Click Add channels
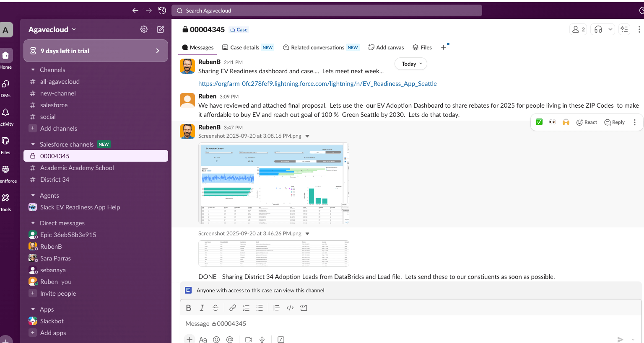This screenshot has height=343, width=644. (x=54, y=129)
